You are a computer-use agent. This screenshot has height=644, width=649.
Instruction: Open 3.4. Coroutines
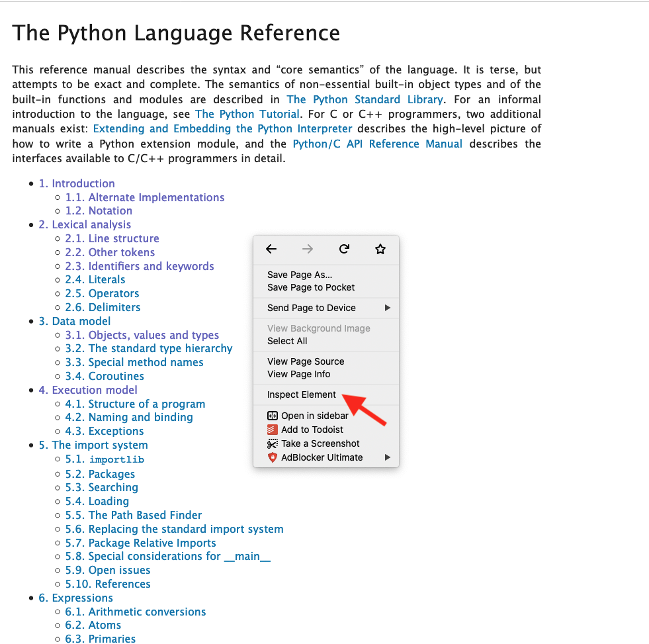(105, 376)
